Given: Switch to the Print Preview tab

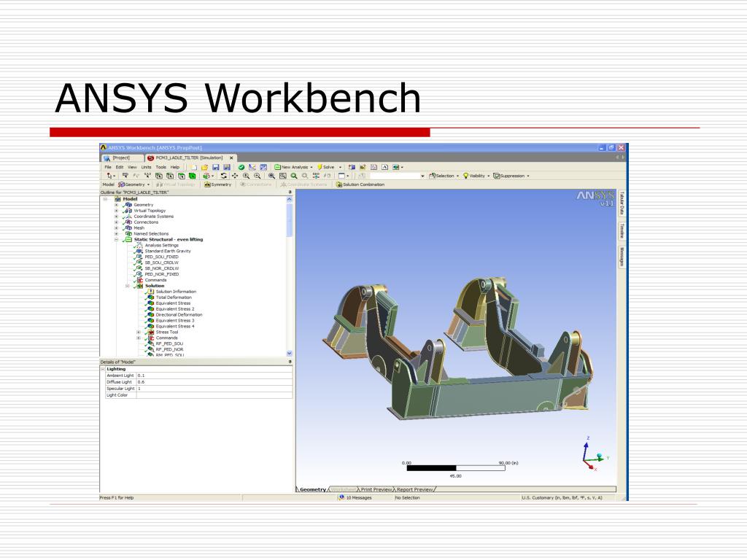Looking at the screenshot, I should (376, 489).
